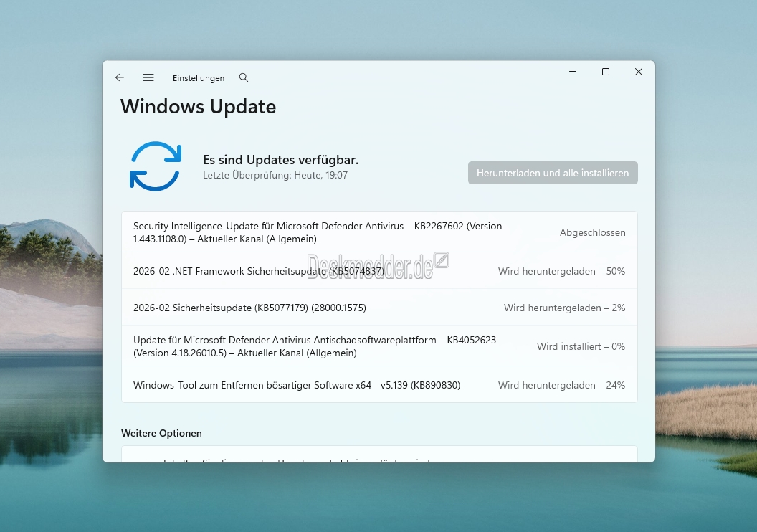Click the Deskmodder.de watermark edit icon
757x532 pixels.
click(x=442, y=260)
